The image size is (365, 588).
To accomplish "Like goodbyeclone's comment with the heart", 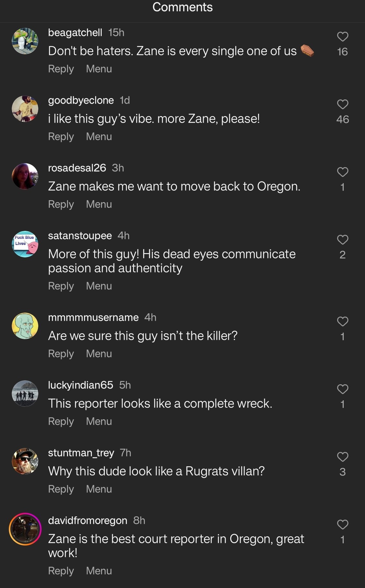I will coord(342,104).
